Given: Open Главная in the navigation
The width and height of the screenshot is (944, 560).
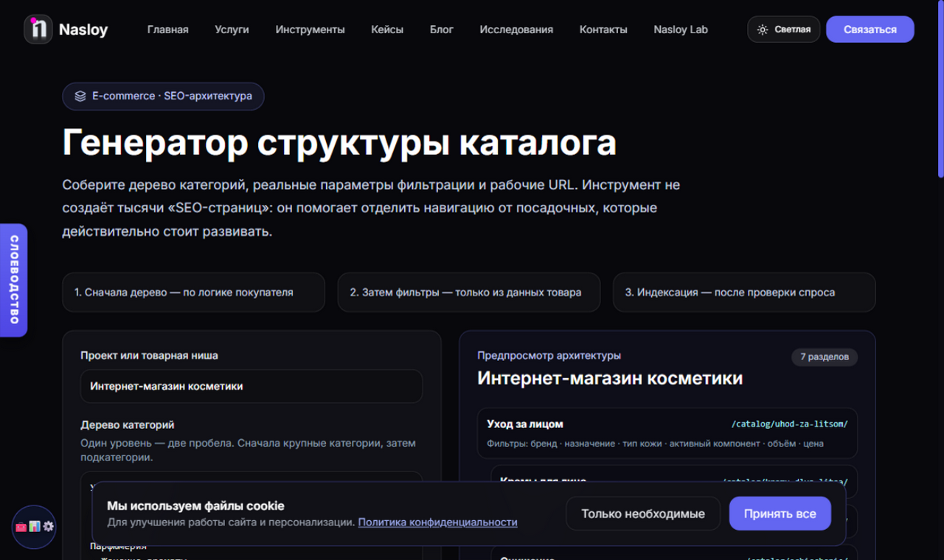Looking at the screenshot, I should pyautogui.click(x=167, y=29).
